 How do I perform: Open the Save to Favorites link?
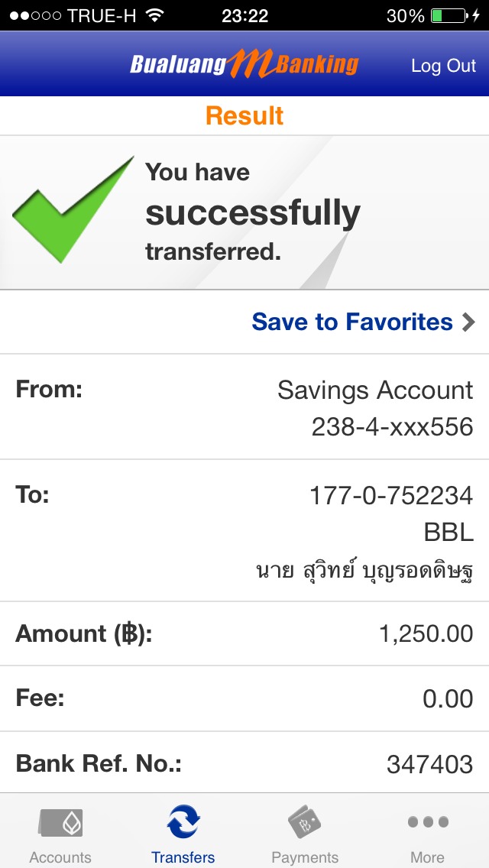pyautogui.click(x=352, y=322)
